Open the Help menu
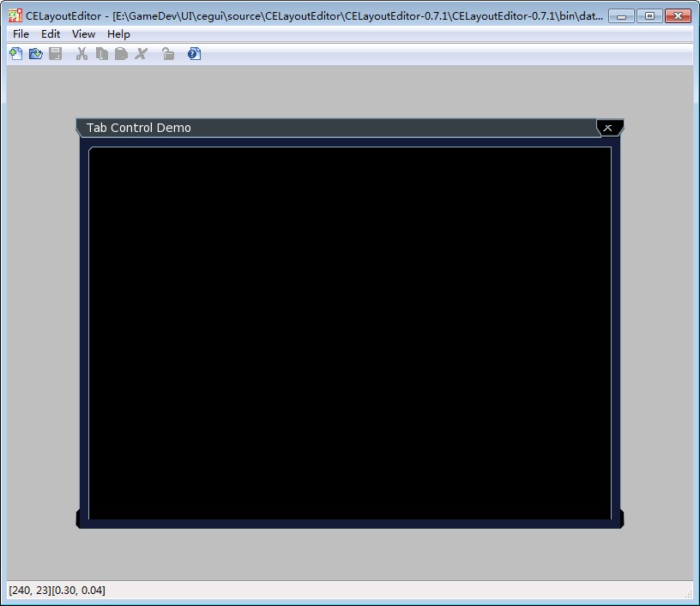Image resolution: width=700 pixels, height=606 pixels. pyautogui.click(x=118, y=34)
